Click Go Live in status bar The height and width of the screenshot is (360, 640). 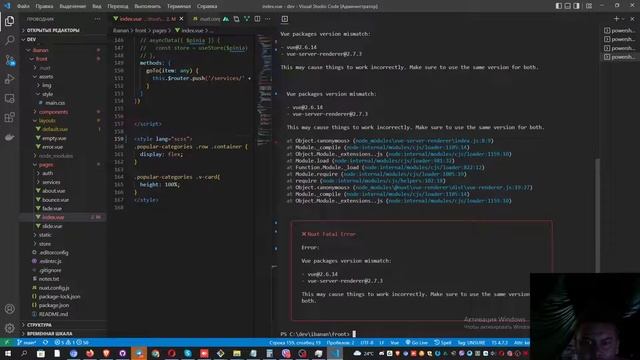pos(417,342)
